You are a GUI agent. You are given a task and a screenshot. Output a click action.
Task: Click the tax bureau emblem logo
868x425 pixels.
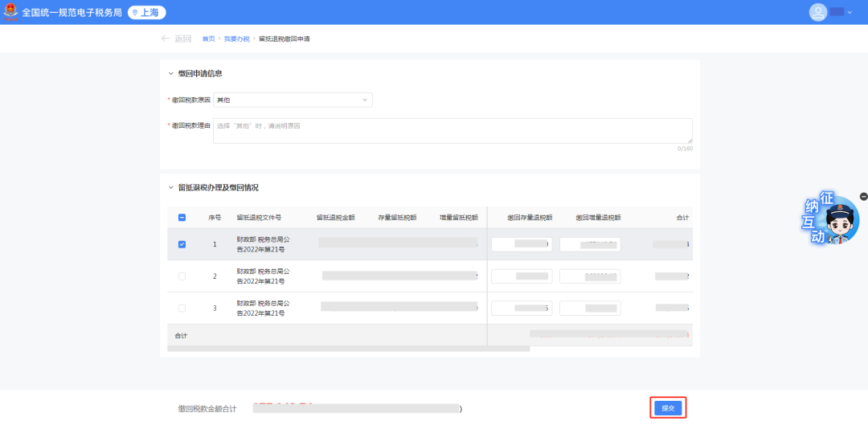pyautogui.click(x=10, y=12)
